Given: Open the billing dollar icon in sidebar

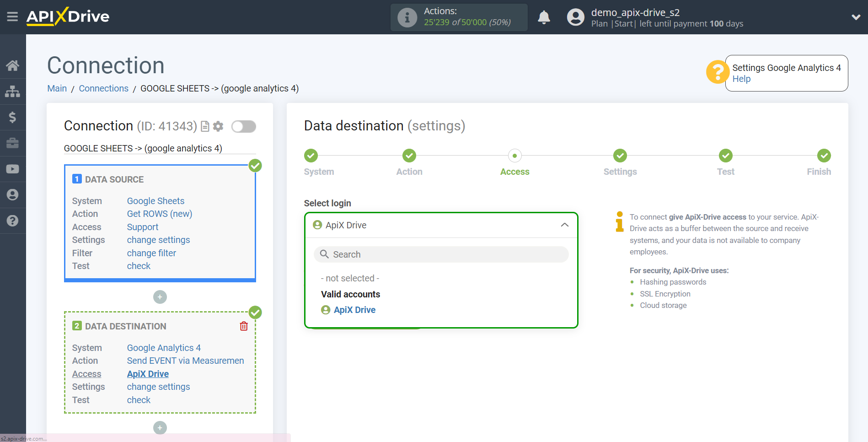Looking at the screenshot, I should (13, 117).
